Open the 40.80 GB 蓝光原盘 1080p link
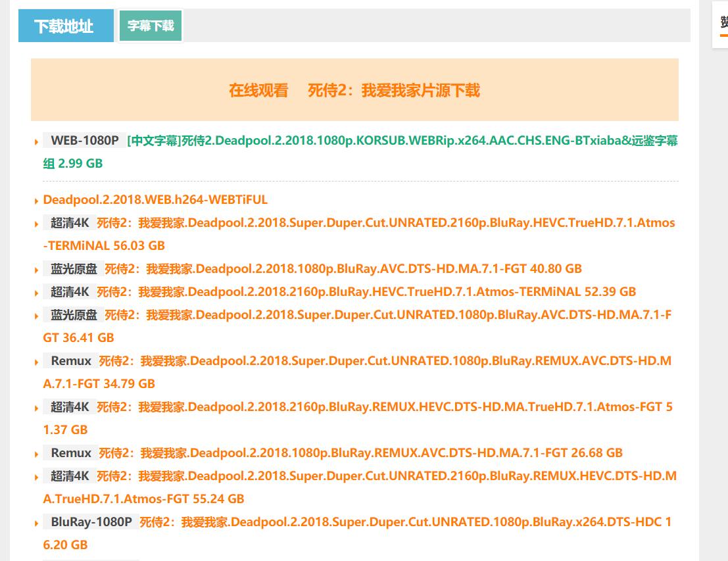The width and height of the screenshot is (728, 561). coord(343,268)
